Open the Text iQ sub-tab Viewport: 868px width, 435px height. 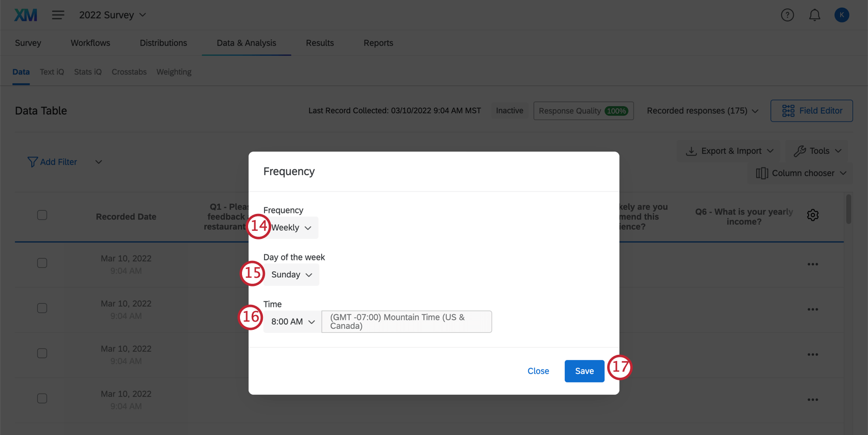52,72
